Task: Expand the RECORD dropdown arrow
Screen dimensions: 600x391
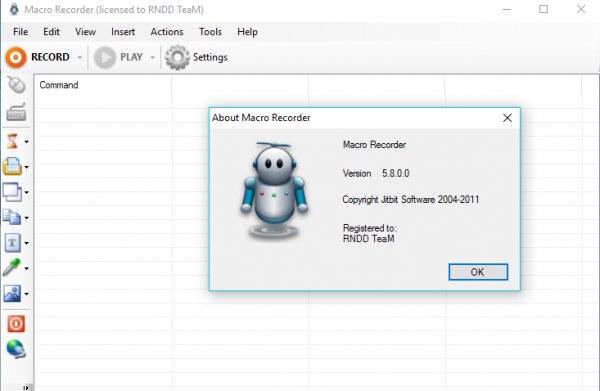Action: tap(80, 57)
